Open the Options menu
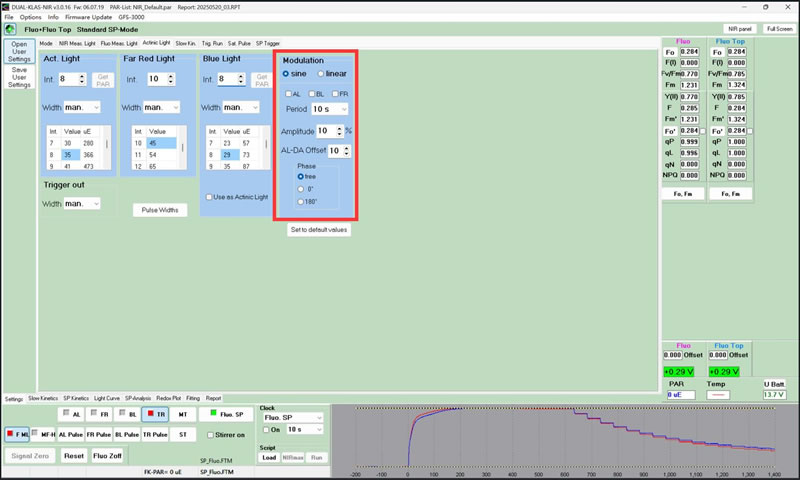Image resolution: width=800 pixels, height=480 pixels. coord(30,17)
